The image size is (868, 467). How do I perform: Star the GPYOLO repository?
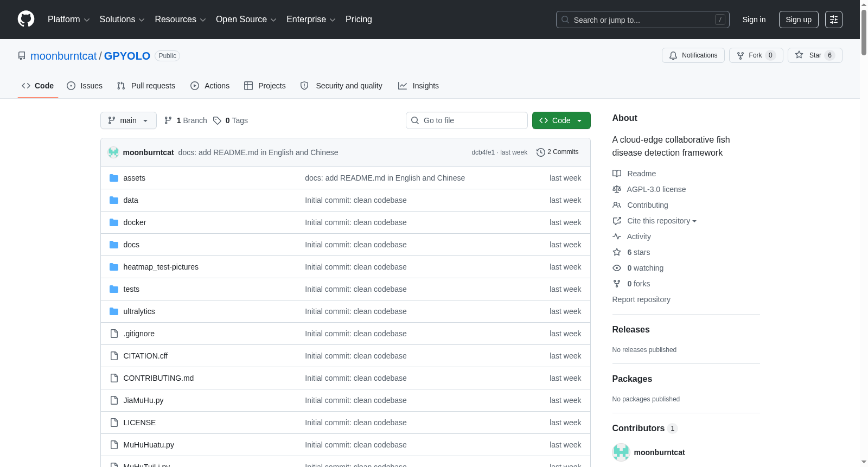(x=815, y=55)
